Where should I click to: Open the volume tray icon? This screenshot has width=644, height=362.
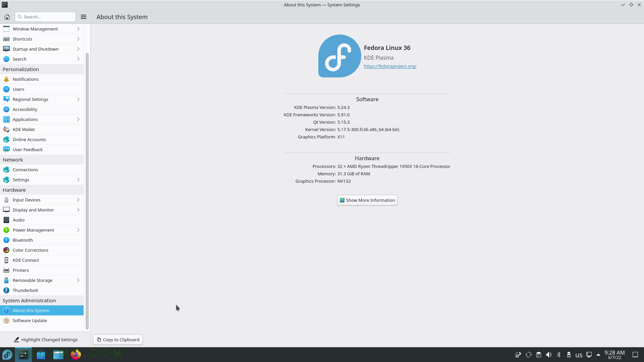(549, 355)
